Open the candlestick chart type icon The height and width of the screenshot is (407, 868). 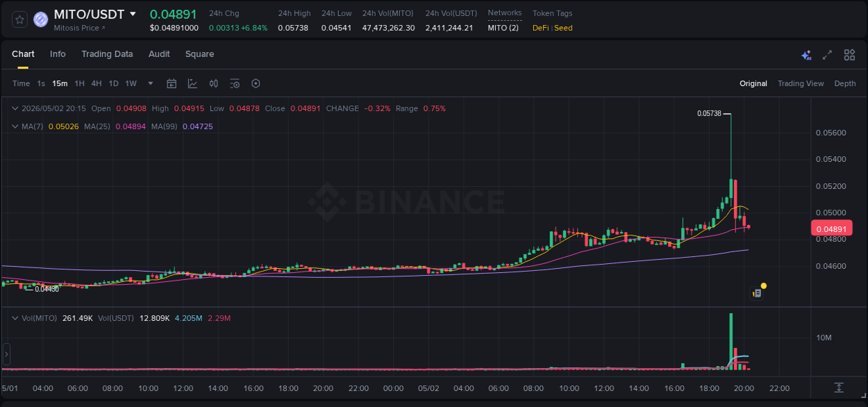[x=214, y=83]
